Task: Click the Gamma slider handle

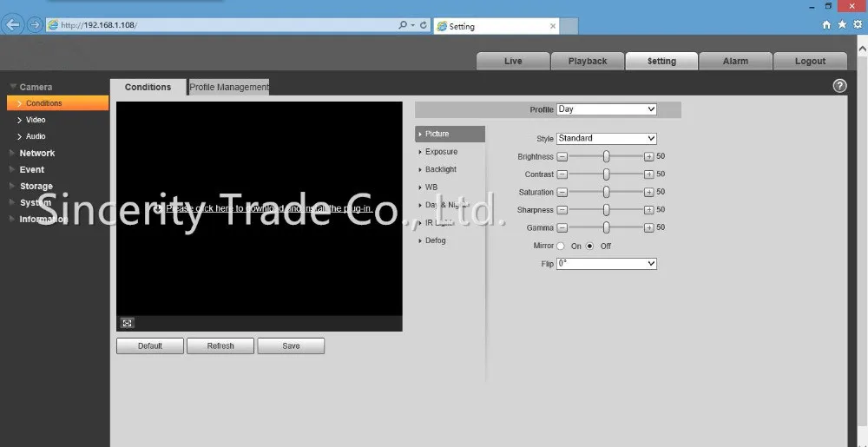Action: tap(606, 227)
